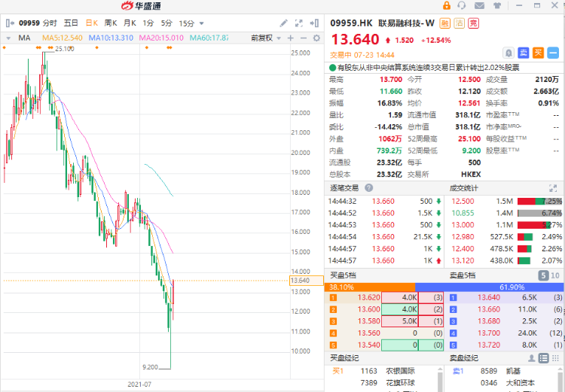Show broker person view icon
Viewport: 565px width, 392px height.
point(532,358)
